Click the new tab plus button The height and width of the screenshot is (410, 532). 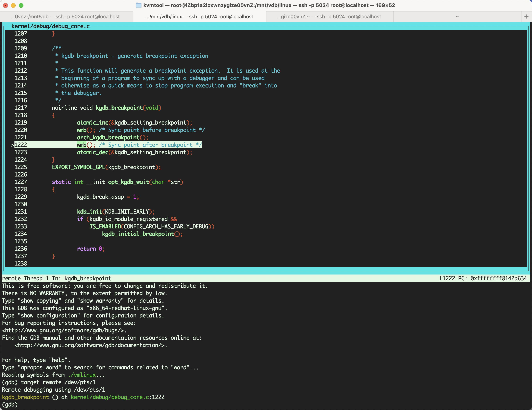tap(526, 17)
